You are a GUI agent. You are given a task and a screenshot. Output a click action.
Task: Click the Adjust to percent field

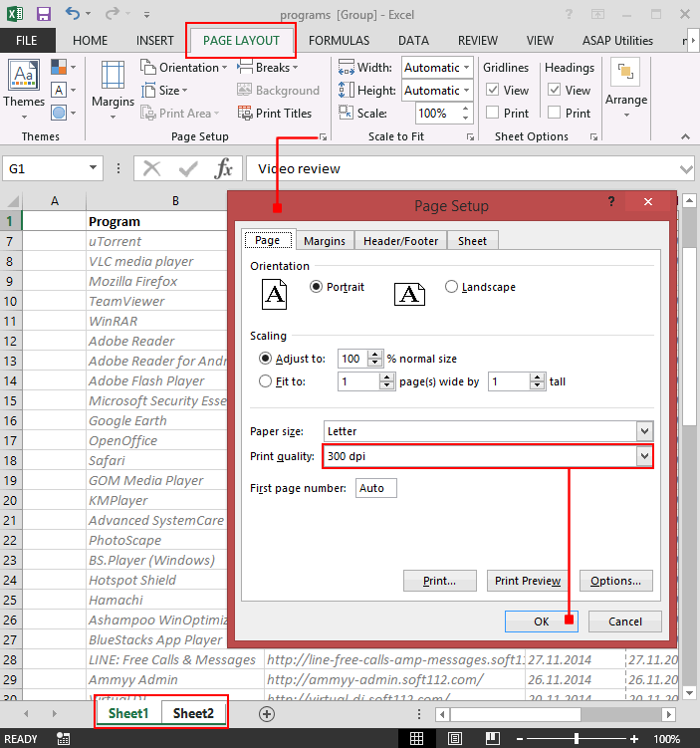tap(353, 359)
